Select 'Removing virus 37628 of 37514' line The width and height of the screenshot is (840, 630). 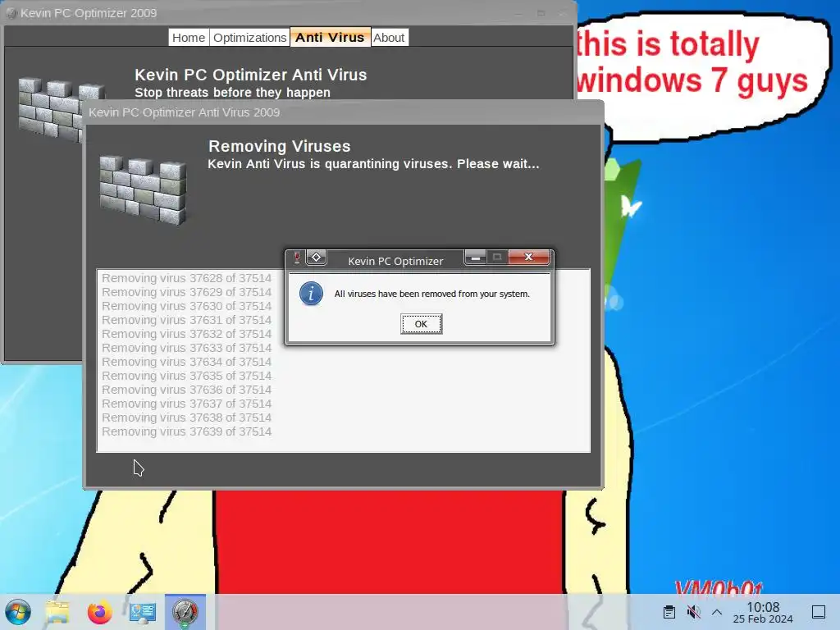pyautogui.click(x=186, y=278)
